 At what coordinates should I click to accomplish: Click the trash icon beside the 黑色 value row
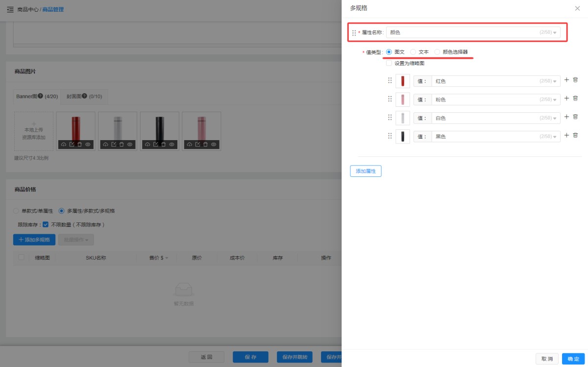point(576,135)
